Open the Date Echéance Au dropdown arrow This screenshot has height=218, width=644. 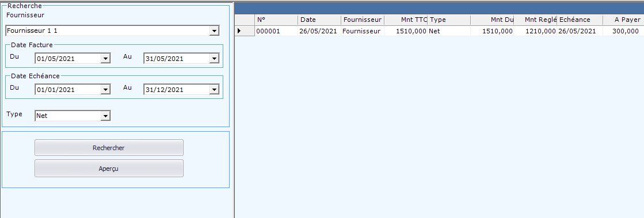click(214, 90)
